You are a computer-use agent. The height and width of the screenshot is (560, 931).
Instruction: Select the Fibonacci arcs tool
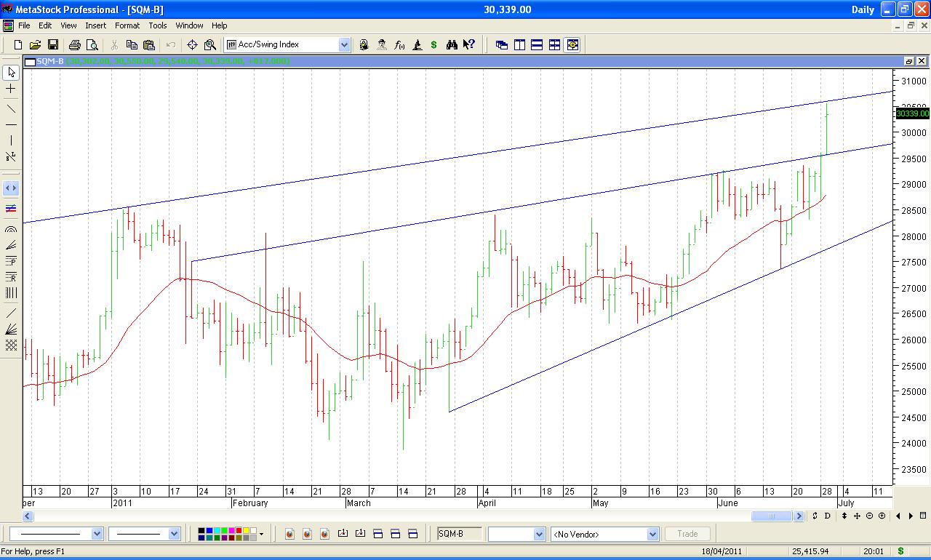click(x=11, y=229)
